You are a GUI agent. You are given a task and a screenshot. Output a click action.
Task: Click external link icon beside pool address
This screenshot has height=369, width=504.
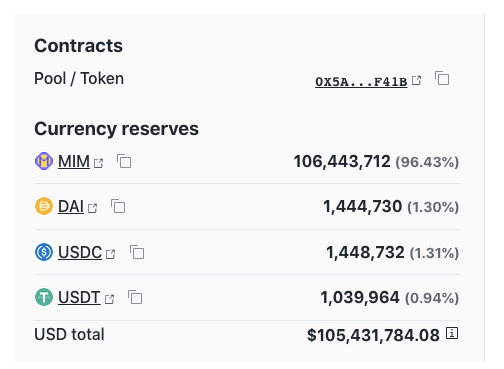click(416, 80)
